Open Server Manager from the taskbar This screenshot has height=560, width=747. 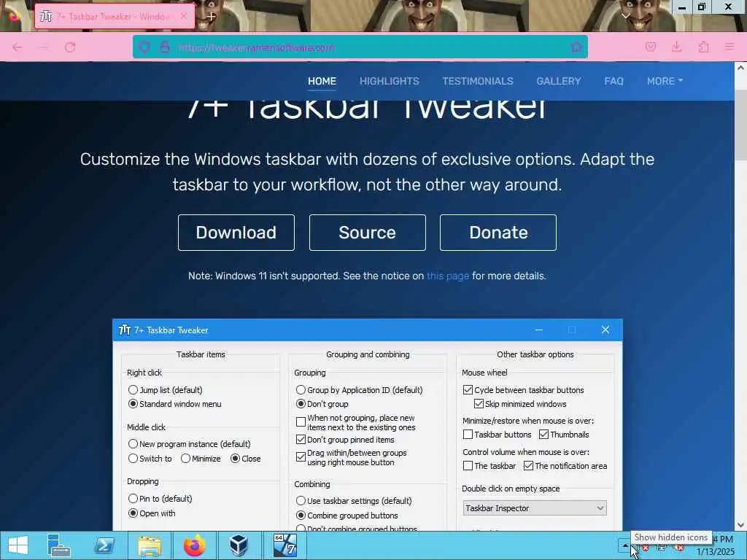pos(59,545)
